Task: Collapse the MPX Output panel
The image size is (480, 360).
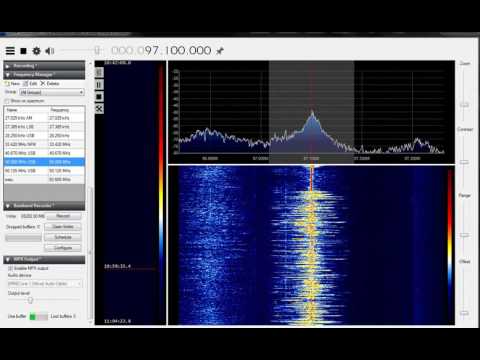Action: click(44, 259)
